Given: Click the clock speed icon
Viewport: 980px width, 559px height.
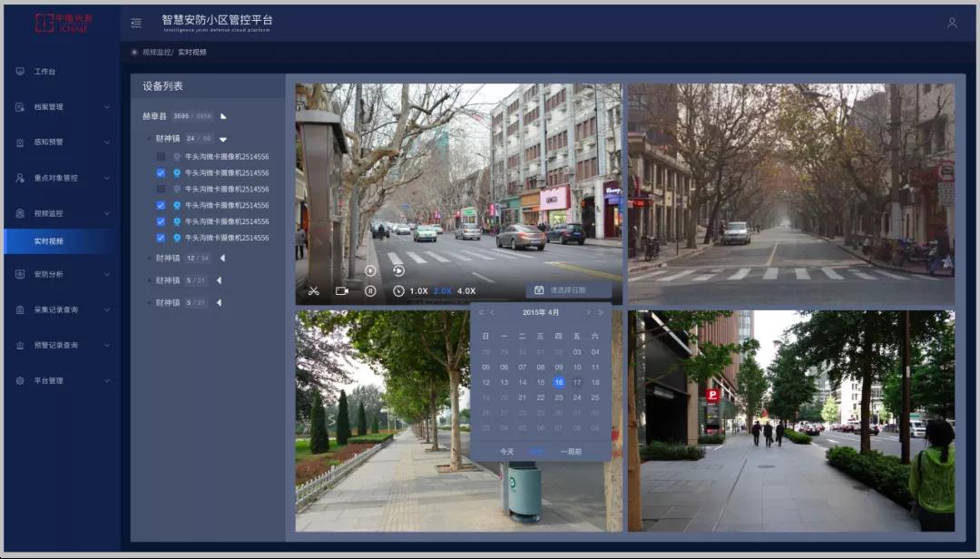Looking at the screenshot, I should [x=398, y=291].
